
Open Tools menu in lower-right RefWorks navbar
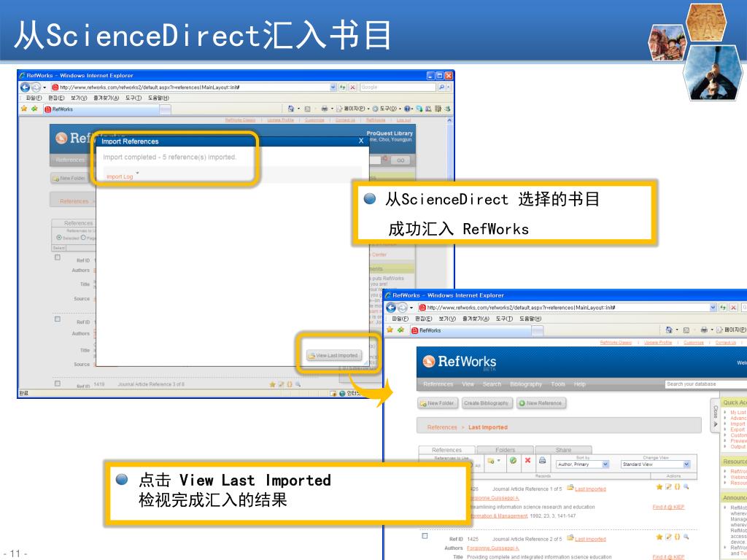558,384
